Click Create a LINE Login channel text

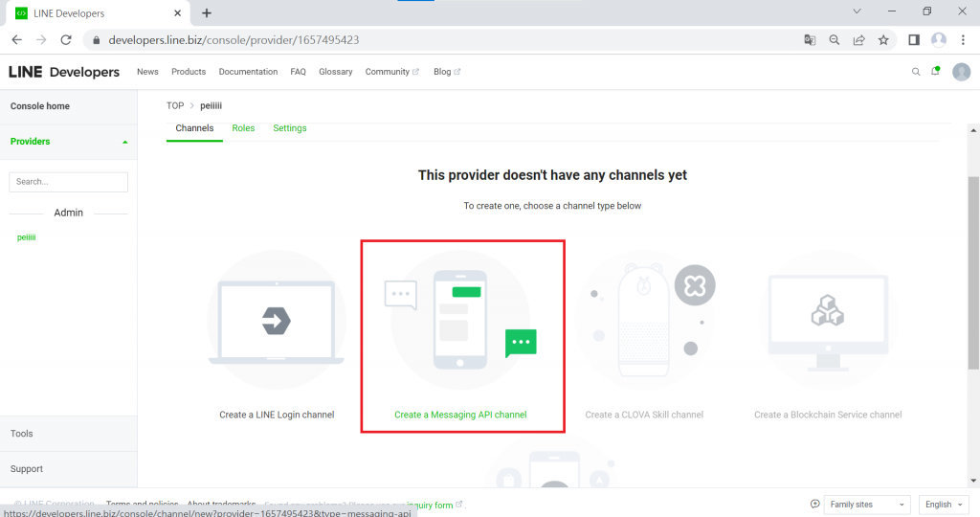coord(277,415)
